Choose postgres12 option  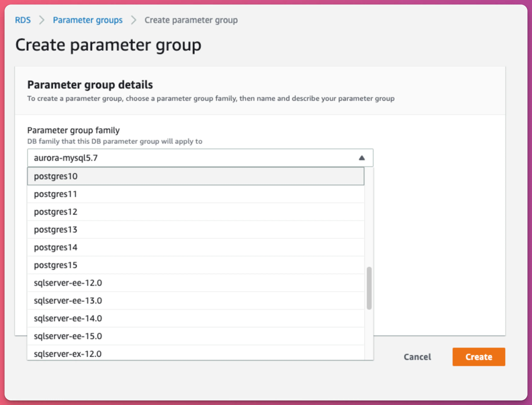(x=196, y=212)
